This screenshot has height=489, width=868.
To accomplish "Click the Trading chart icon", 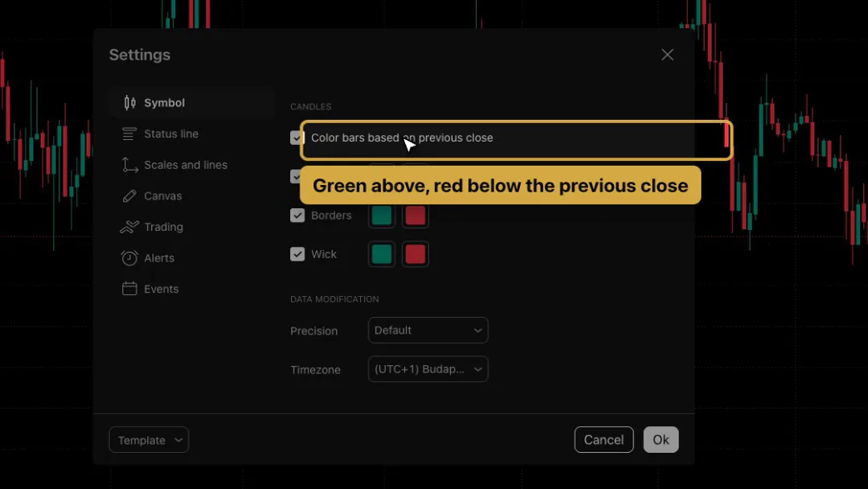I will (x=129, y=227).
